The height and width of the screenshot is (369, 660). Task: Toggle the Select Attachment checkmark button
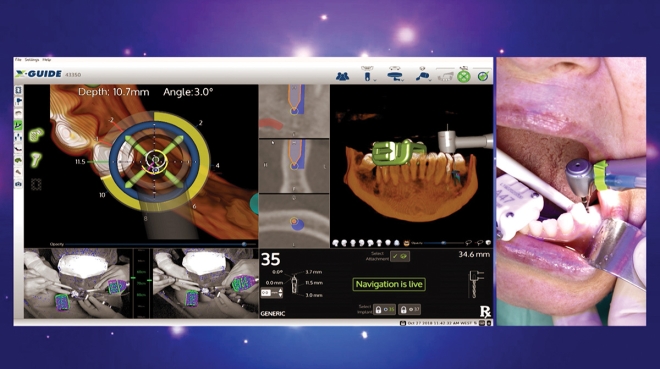[400, 256]
